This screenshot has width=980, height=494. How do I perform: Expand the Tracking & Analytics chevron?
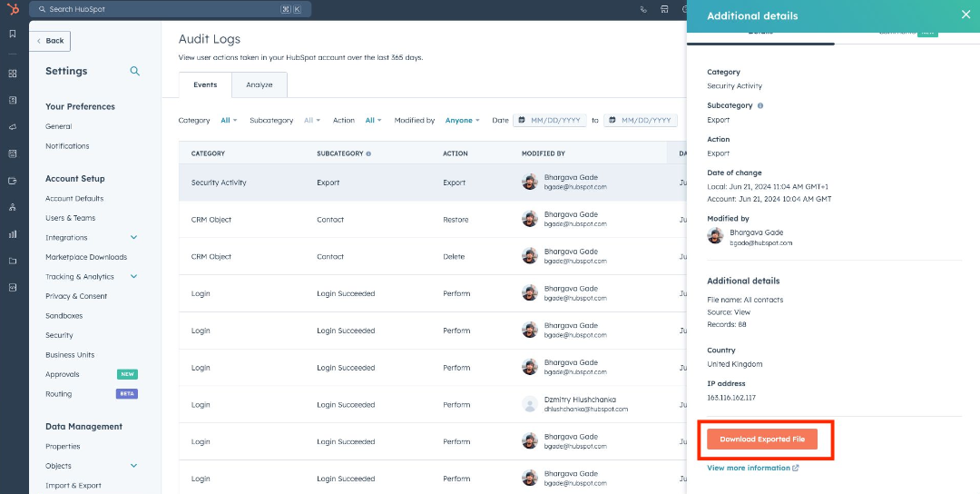click(133, 276)
